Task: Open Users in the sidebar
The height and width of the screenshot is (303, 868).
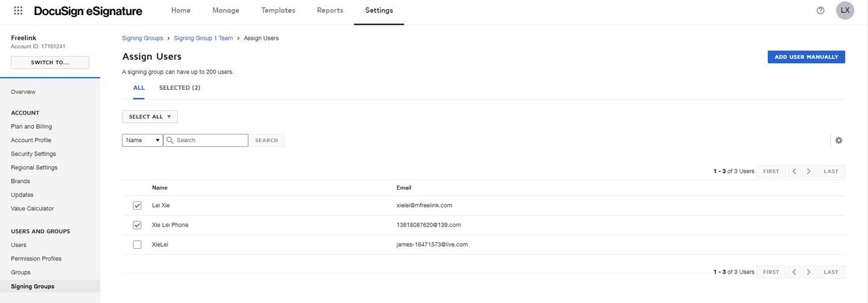Action: coord(19,245)
